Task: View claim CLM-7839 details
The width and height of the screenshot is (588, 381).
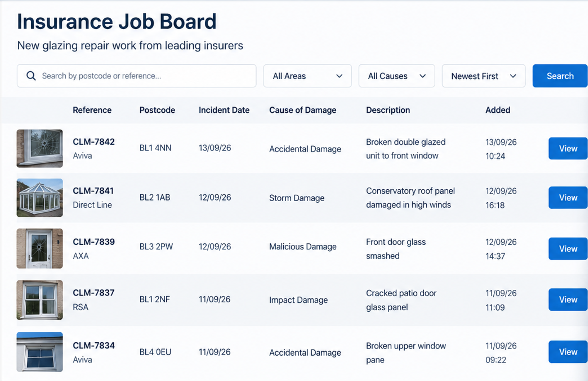Action: [568, 249]
